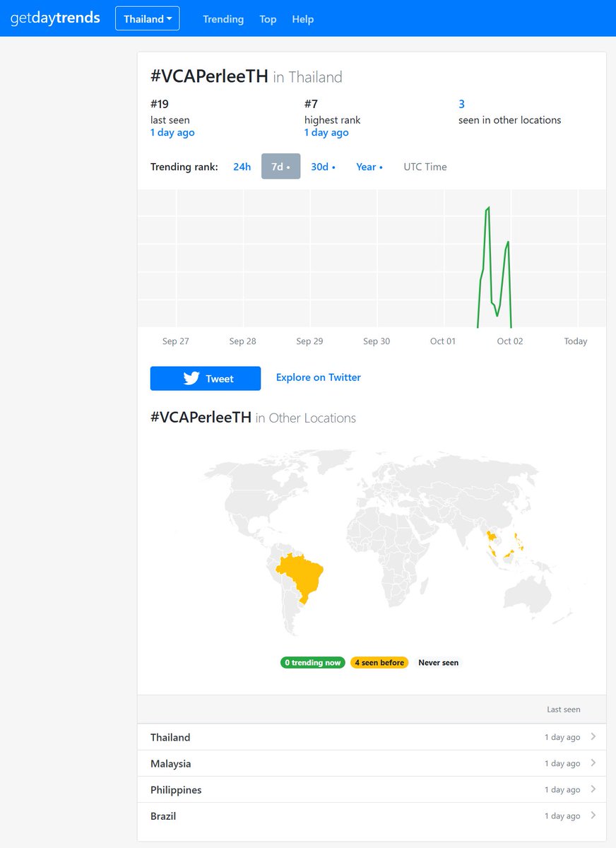Switch trending rank to 24h
The height and width of the screenshot is (848, 616).
pos(242,167)
